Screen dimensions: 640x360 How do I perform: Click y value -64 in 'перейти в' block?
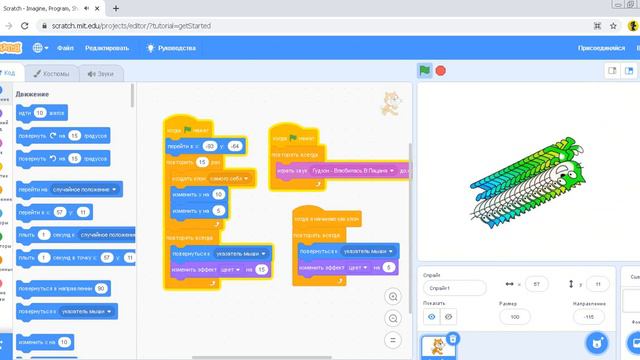(235, 146)
